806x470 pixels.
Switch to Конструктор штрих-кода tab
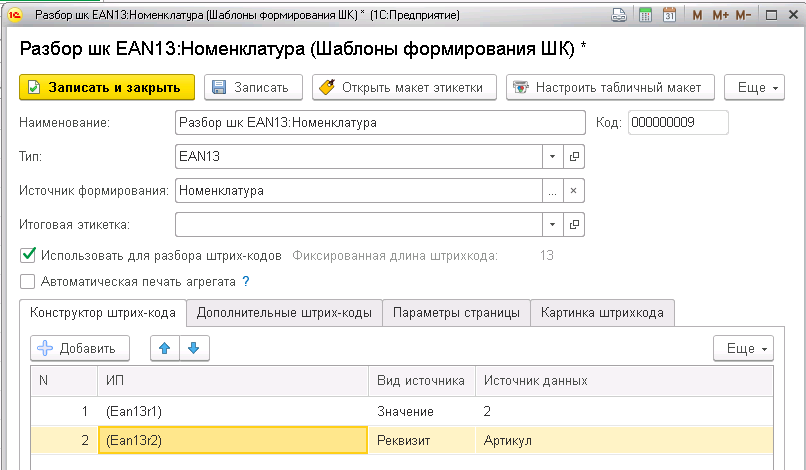[103, 313]
